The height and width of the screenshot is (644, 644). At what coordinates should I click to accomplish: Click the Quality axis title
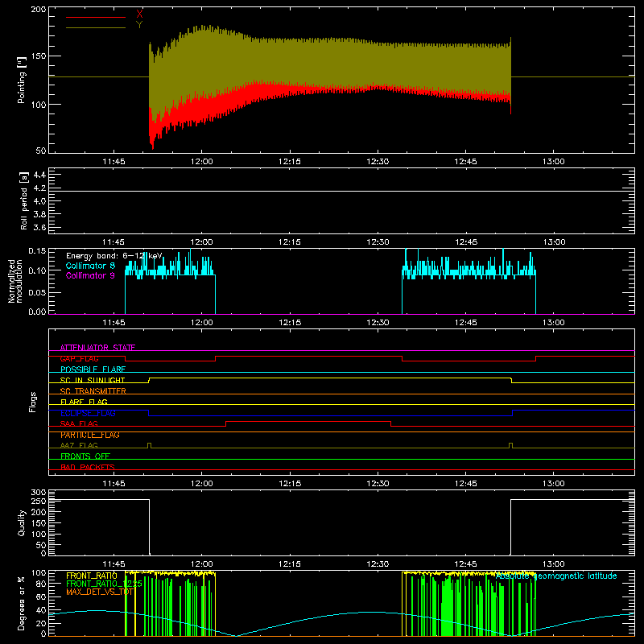pos(22,522)
